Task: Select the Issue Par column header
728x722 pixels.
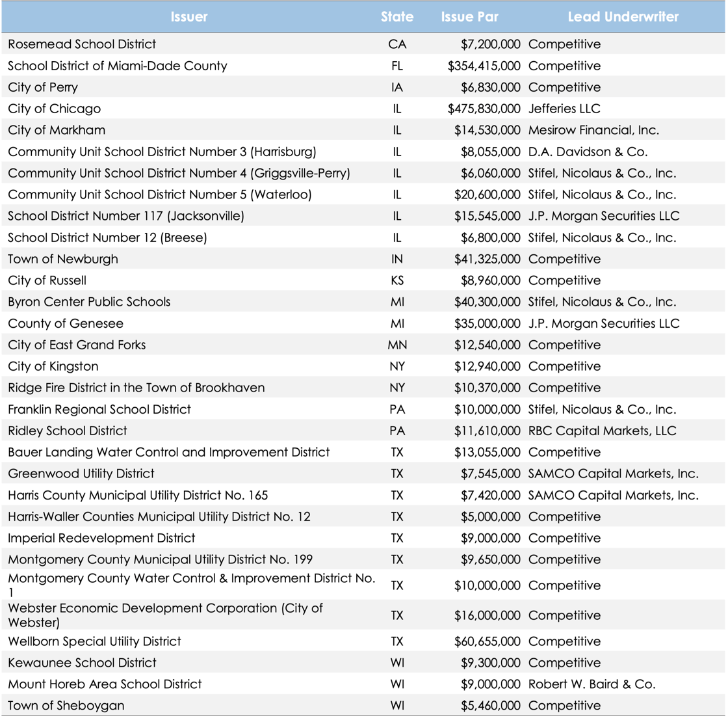Action: (469, 18)
